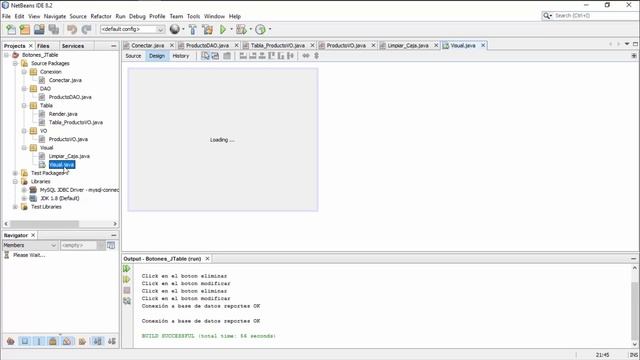Click the Open Project toolbar icon
640x360 pixels.
click(x=39, y=29)
